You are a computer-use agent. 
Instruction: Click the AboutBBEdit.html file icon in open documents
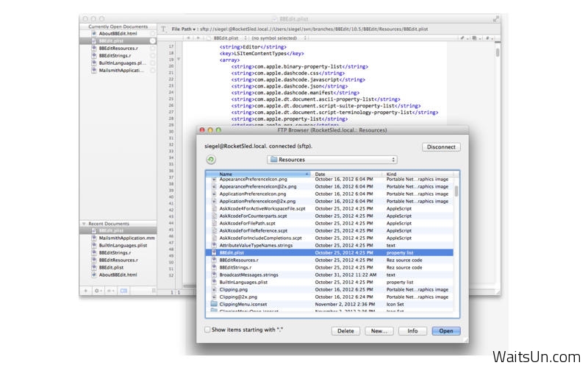coord(94,33)
